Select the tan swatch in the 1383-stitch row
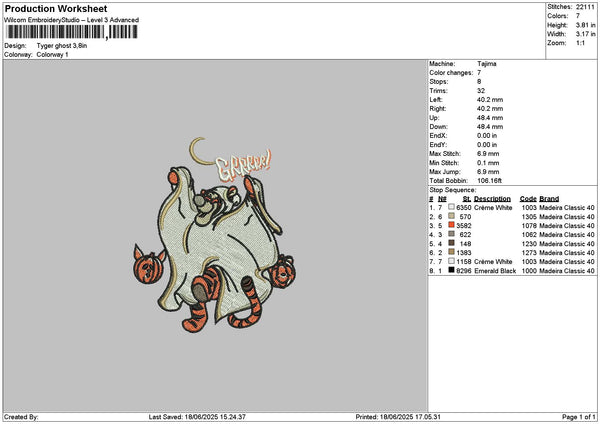Image resolution: width=600 pixels, height=424 pixels. [x=452, y=252]
